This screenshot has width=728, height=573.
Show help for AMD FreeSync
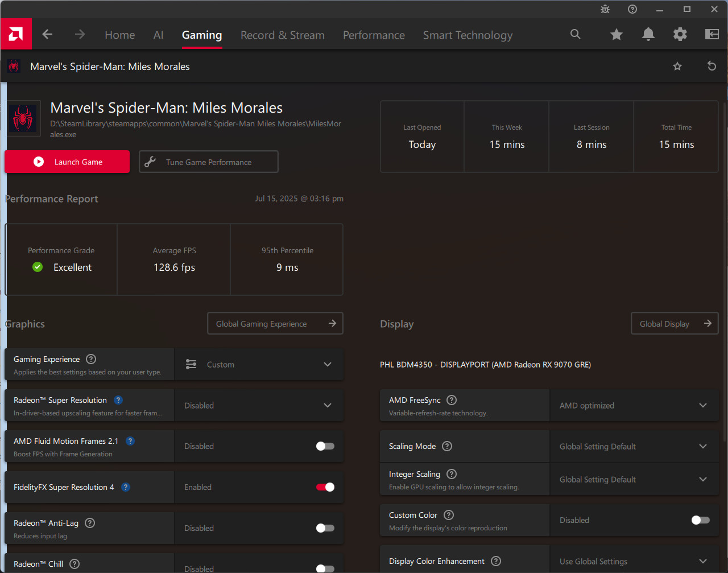pos(452,400)
